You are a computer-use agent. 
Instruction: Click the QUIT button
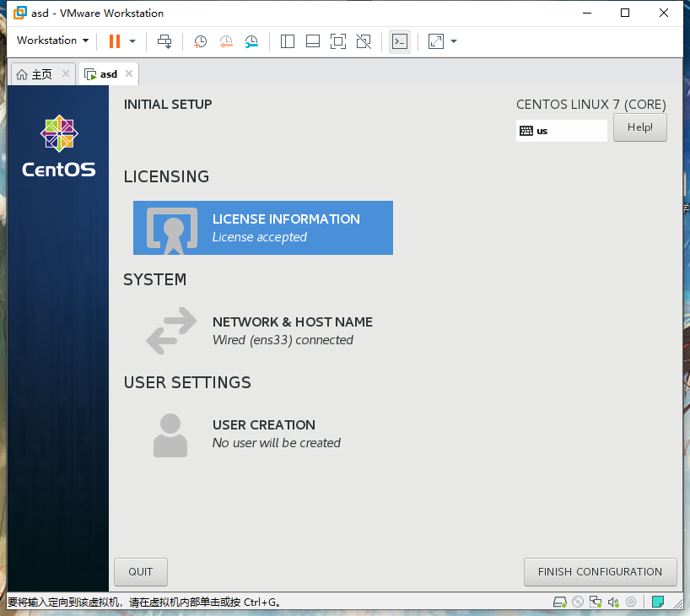(x=141, y=571)
